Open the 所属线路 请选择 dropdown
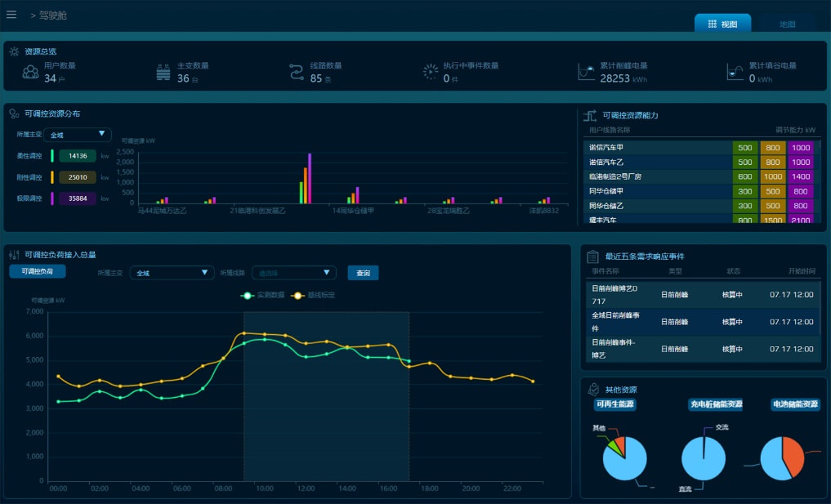Viewport: 831px width, 504px height. coord(293,273)
